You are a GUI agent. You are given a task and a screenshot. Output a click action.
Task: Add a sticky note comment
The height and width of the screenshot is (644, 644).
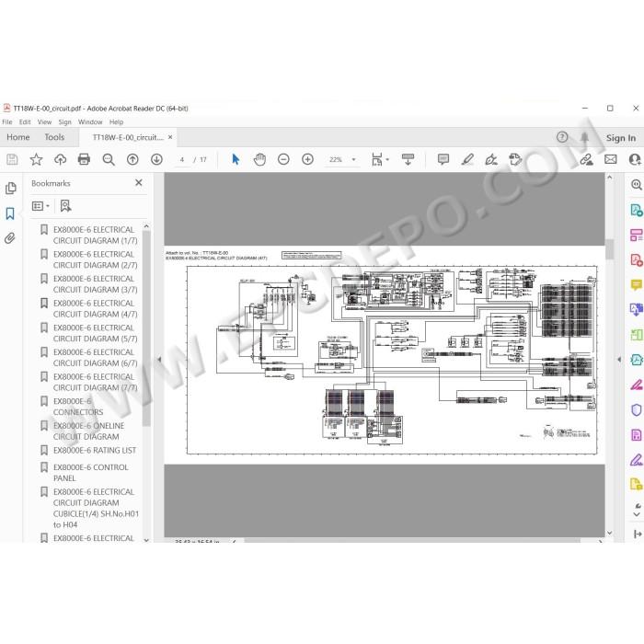(443, 159)
